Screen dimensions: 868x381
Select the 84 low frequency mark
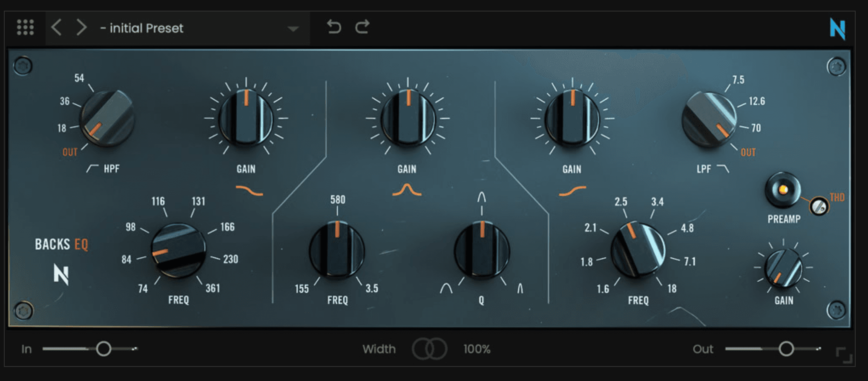pyautogui.click(x=126, y=259)
